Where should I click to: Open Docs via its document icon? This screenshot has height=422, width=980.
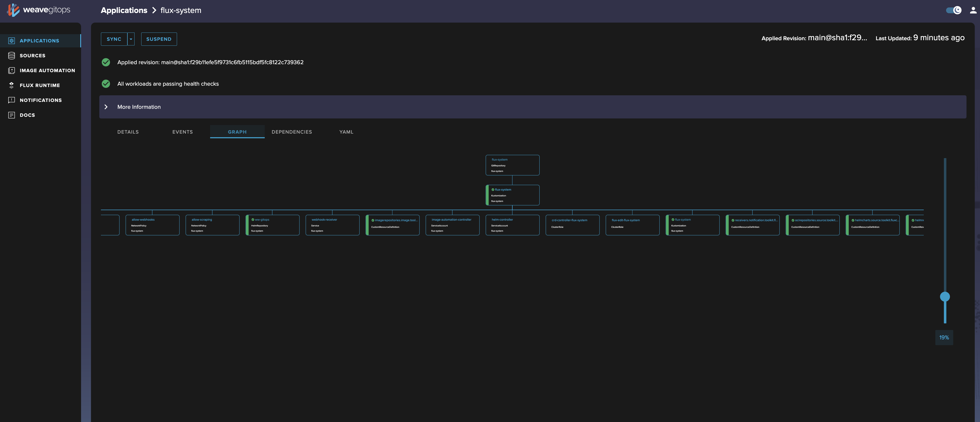coord(11,115)
